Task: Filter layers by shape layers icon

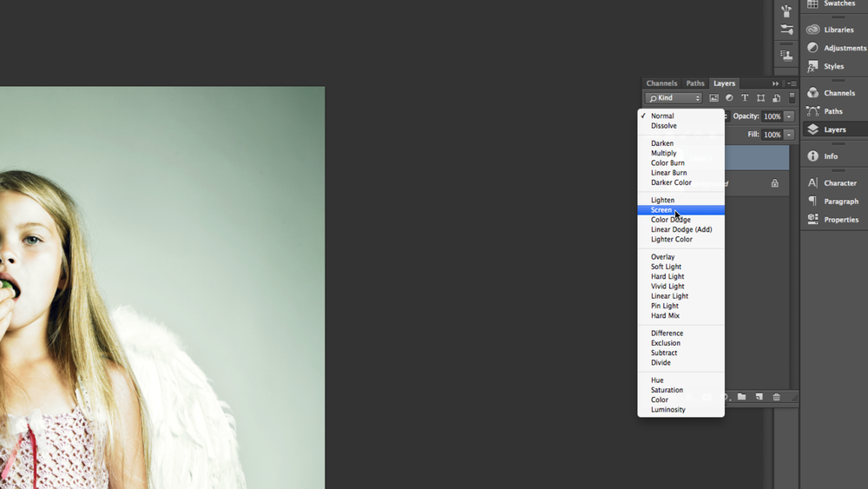Action: point(760,98)
